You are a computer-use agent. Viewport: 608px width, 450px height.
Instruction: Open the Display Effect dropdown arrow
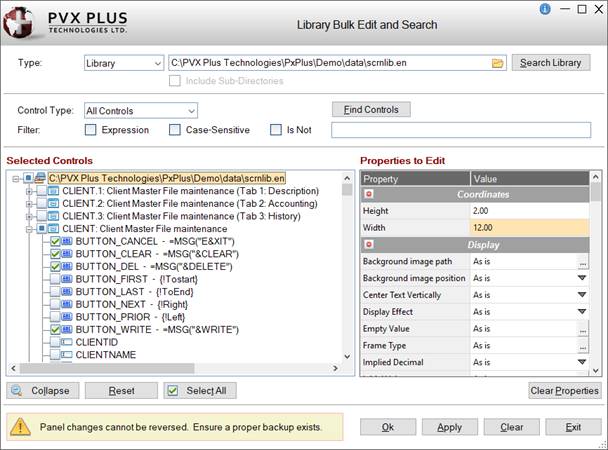(582, 311)
